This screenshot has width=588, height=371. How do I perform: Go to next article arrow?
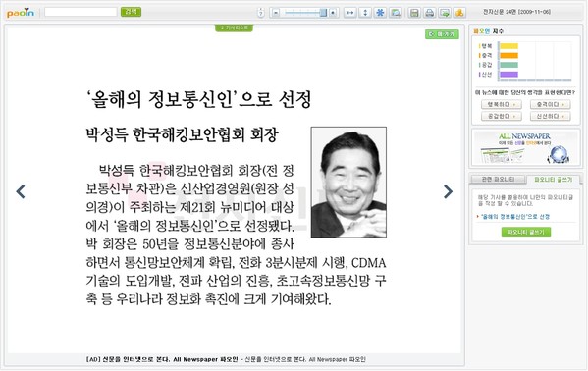448,191
